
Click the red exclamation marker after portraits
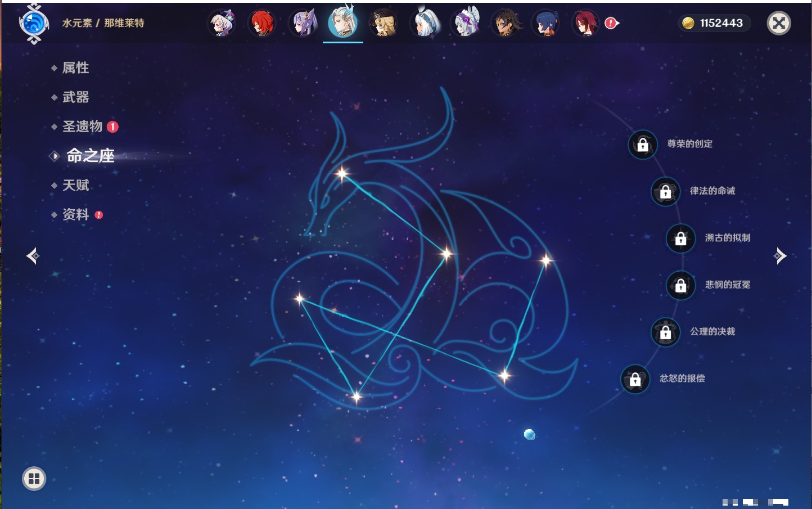pyautogui.click(x=611, y=23)
